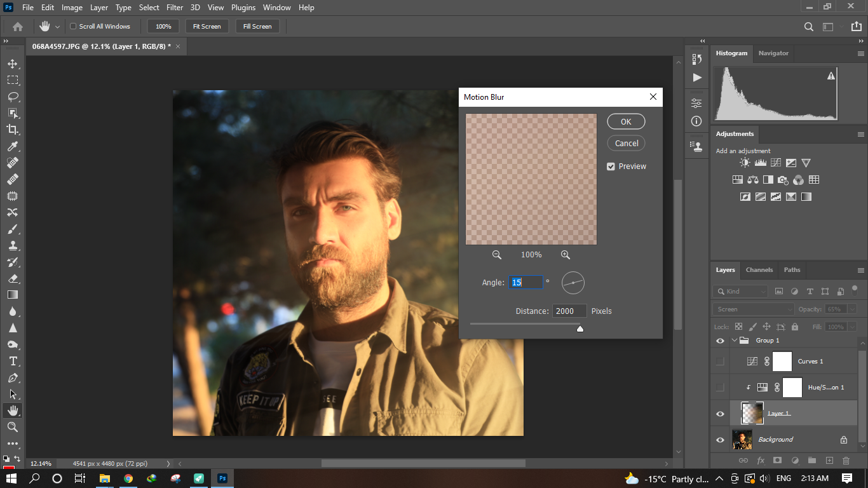Click OK in Motion Blur dialog
Image resolution: width=868 pixels, height=488 pixels.
pos(626,122)
